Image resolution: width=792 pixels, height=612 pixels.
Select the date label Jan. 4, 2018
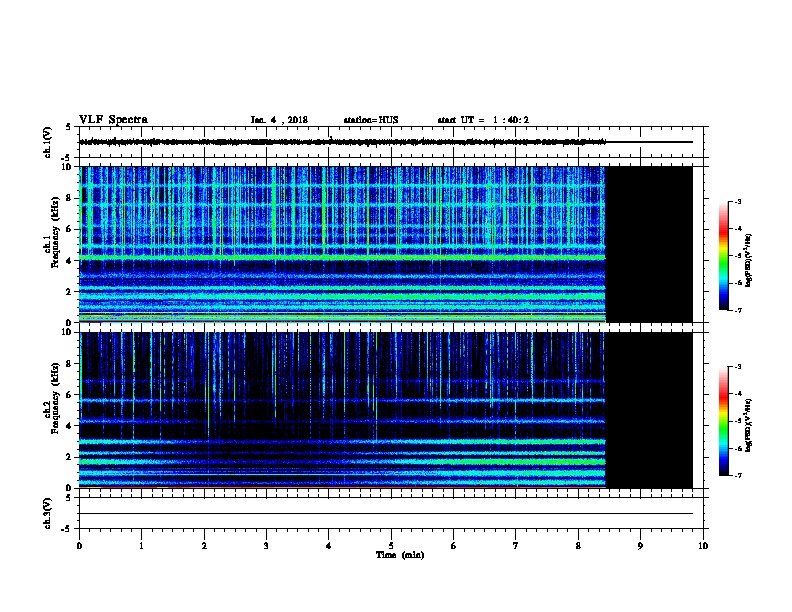tap(279, 120)
